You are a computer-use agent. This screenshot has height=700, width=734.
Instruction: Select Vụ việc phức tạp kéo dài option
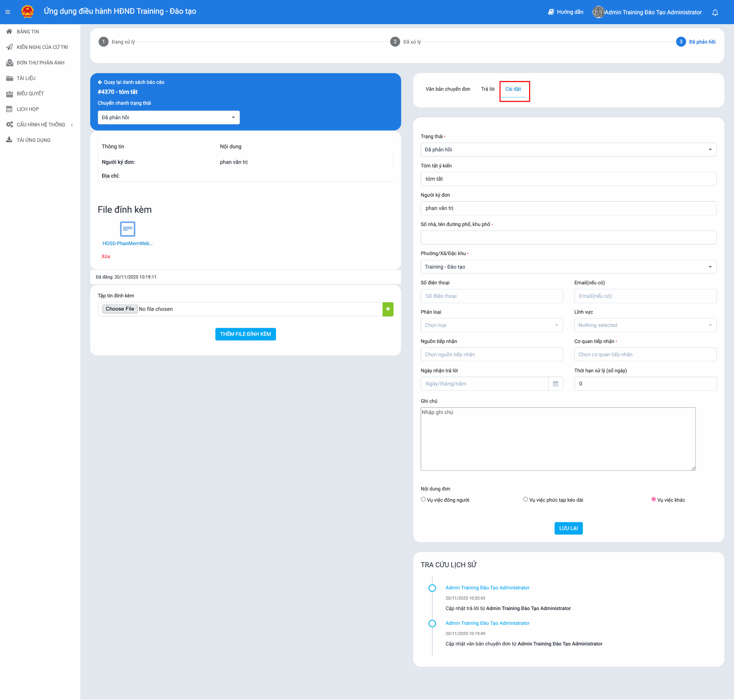point(525,499)
